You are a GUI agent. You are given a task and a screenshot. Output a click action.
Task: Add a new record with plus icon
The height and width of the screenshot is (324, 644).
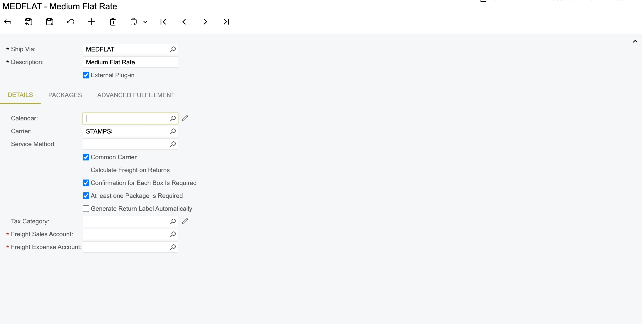[x=91, y=22]
